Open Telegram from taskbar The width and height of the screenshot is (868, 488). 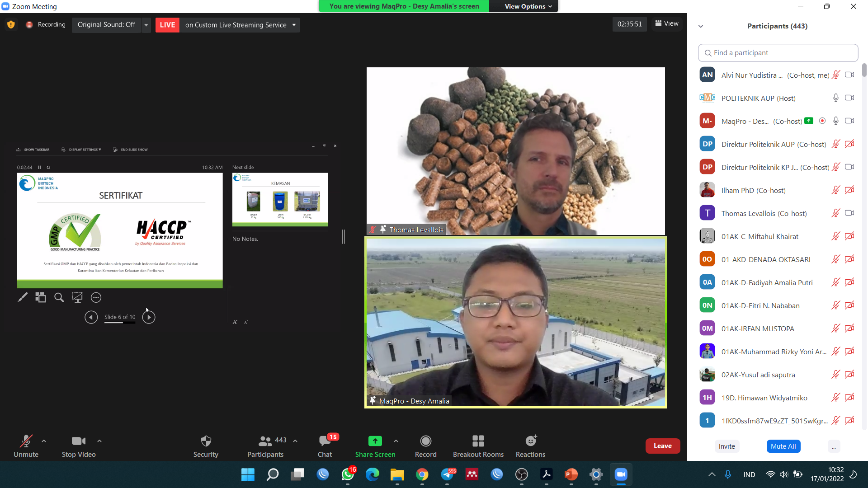point(447,474)
